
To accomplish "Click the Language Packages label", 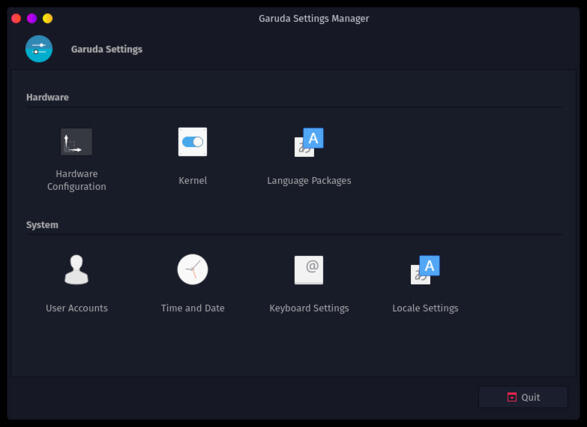I will point(309,181).
